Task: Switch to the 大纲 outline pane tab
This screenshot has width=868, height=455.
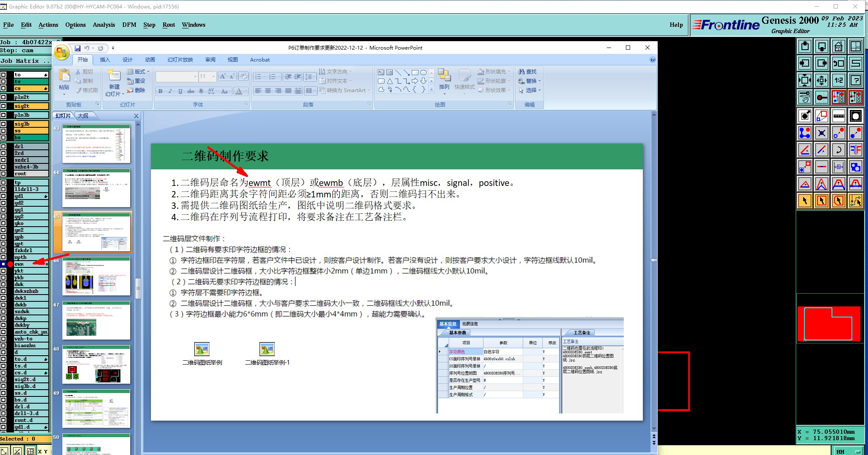Action: point(83,116)
